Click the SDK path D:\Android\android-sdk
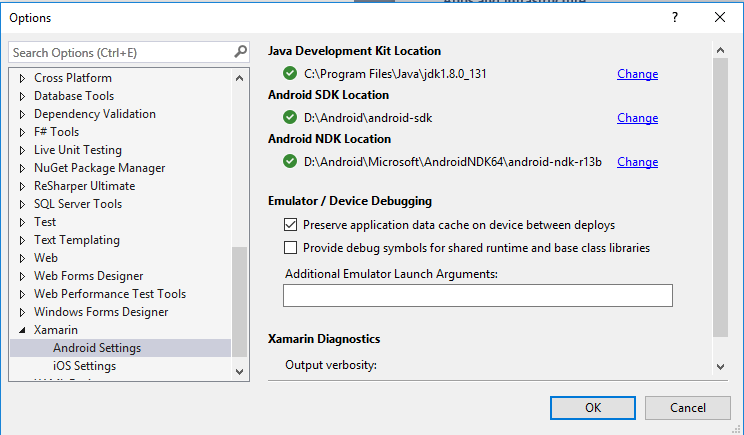 tap(368, 118)
